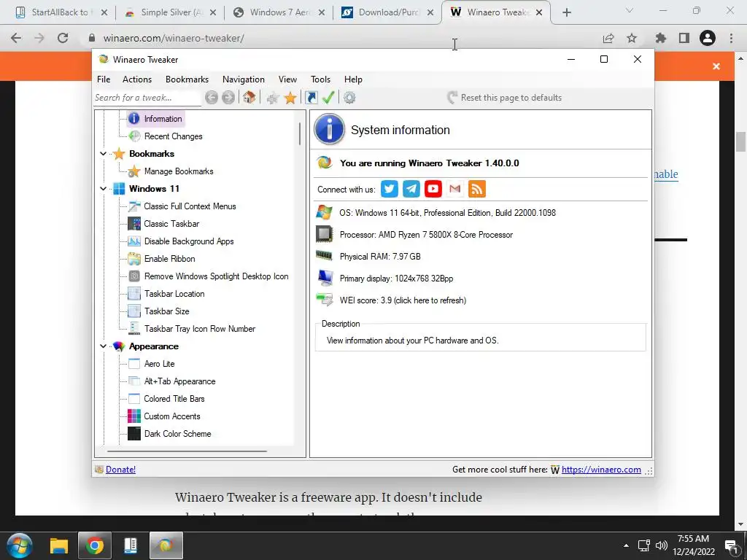Open the Chrome profile avatar
The width and height of the screenshot is (747, 560).
pos(708,38)
